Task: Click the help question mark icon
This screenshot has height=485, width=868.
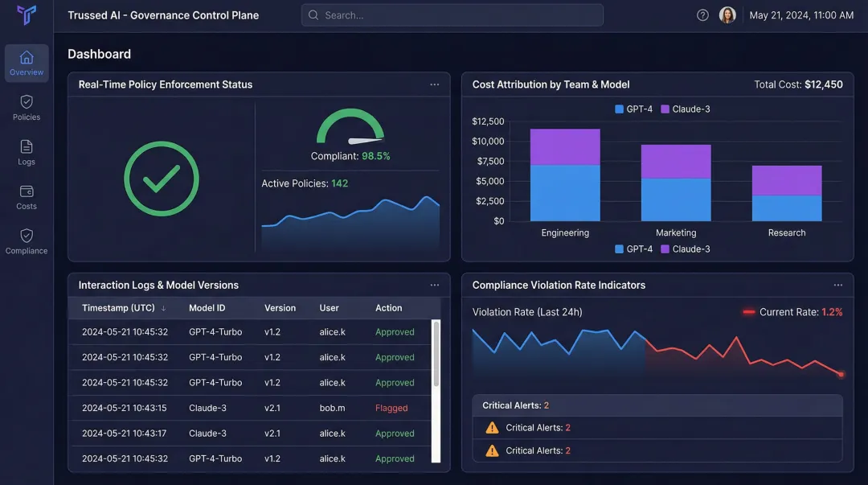Action: [702, 14]
